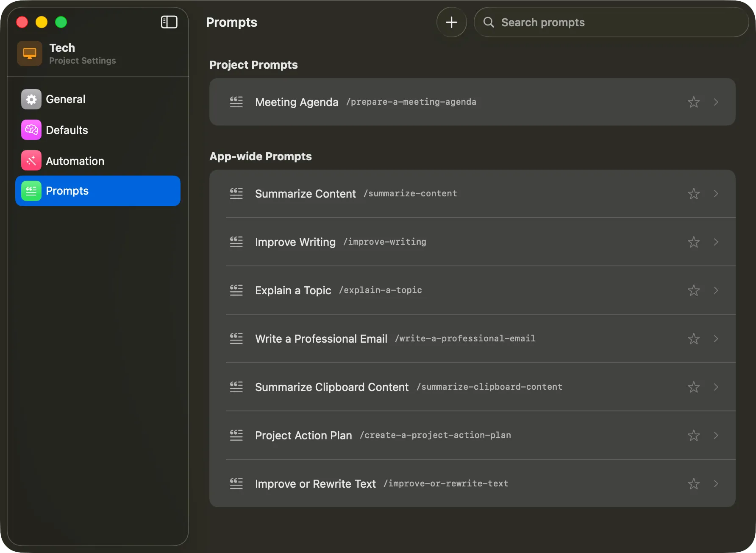Click the quote-list icon beside Write a Professional Email
The height and width of the screenshot is (553, 756).
(x=236, y=338)
